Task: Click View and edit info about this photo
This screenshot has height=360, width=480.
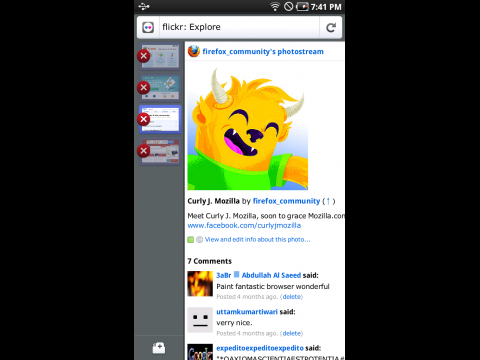Action: click(x=257, y=239)
